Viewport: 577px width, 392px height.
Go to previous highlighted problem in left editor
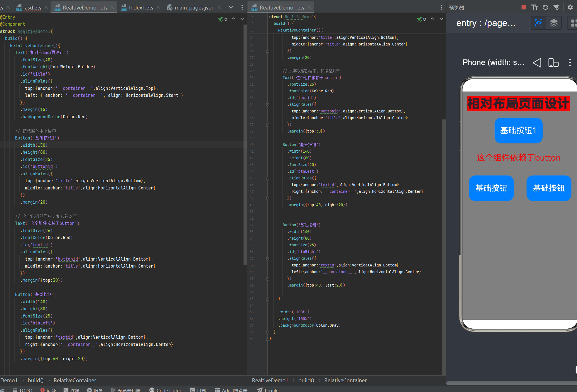[x=233, y=19]
